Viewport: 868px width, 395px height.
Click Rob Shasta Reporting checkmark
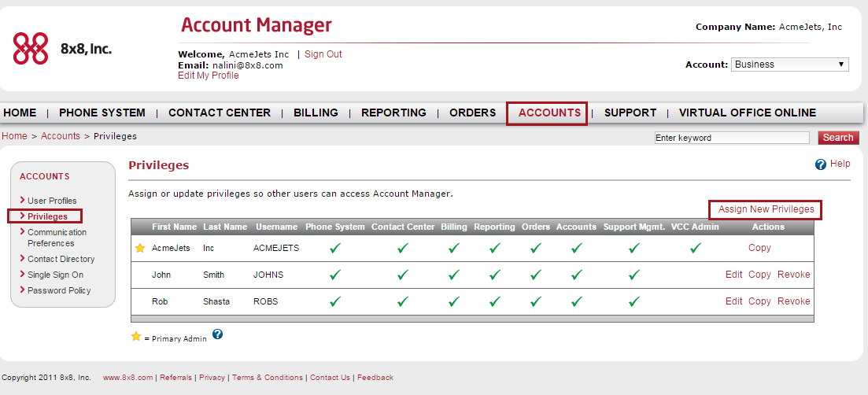[495, 301]
